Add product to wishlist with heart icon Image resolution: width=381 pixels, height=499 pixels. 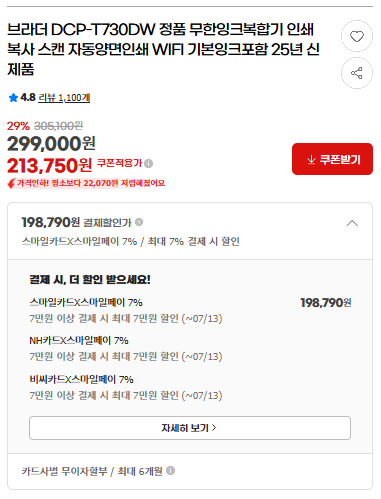pyautogui.click(x=357, y=36)
